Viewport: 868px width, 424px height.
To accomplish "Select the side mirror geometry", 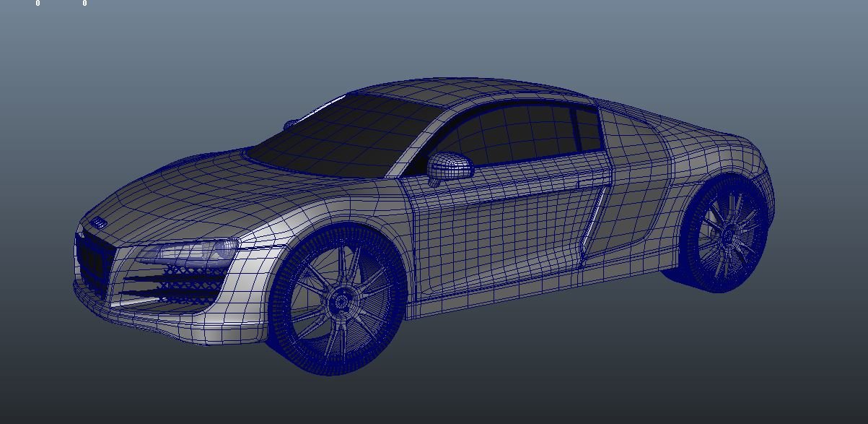I will pos(451,166).
